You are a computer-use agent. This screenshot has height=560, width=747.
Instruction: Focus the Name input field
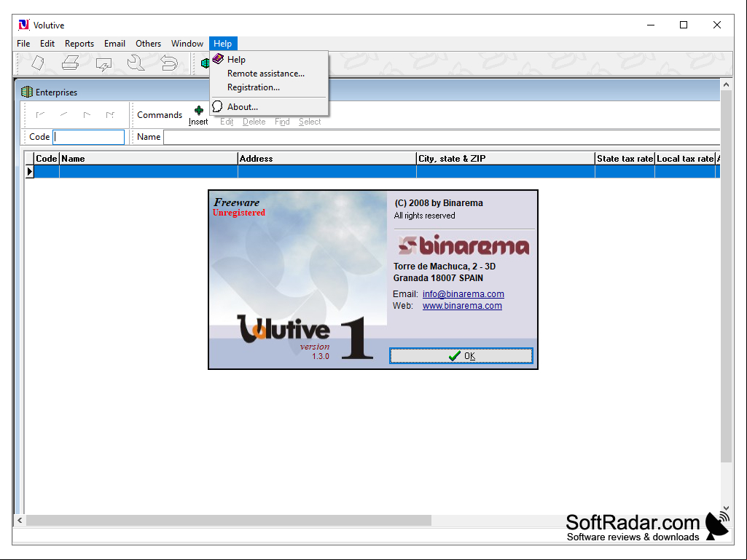442,137
